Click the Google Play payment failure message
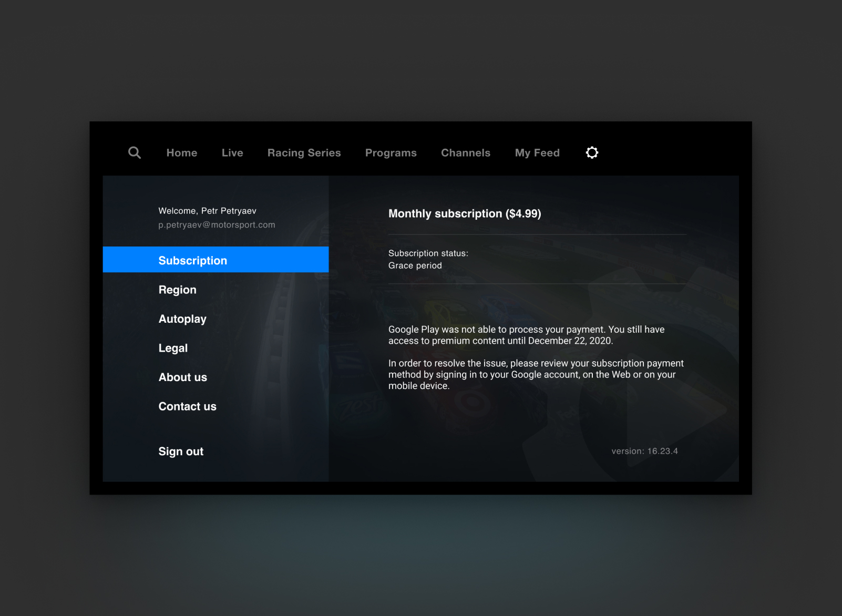The width and height of the screenshot is (842, 616). tap(526, 335)
